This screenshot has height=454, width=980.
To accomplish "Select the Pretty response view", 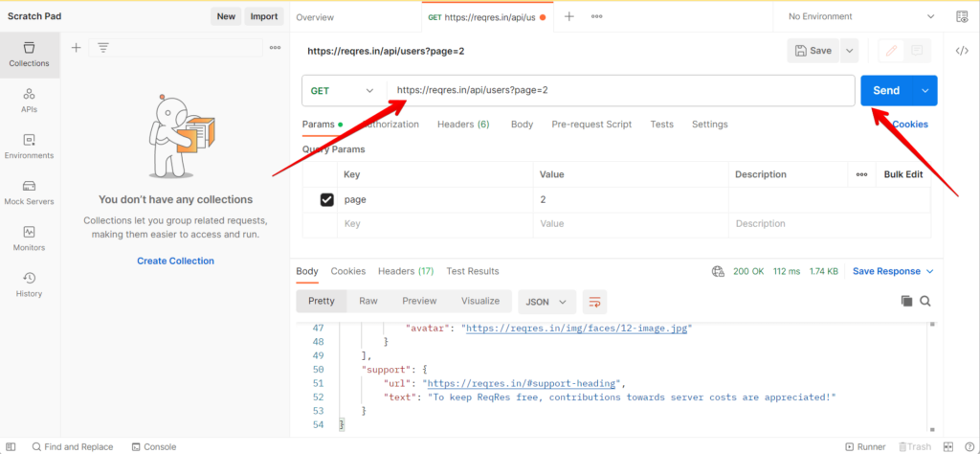I will click(x=322, y=301).
